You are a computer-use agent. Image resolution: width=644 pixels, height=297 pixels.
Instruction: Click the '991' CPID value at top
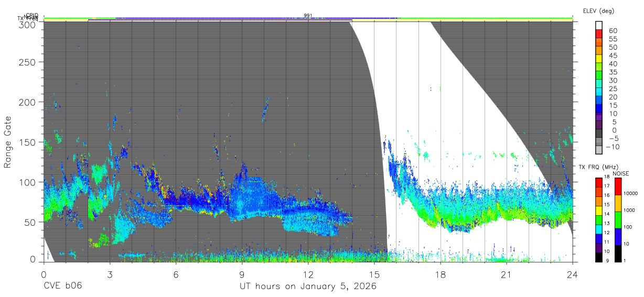click(308, 16)
